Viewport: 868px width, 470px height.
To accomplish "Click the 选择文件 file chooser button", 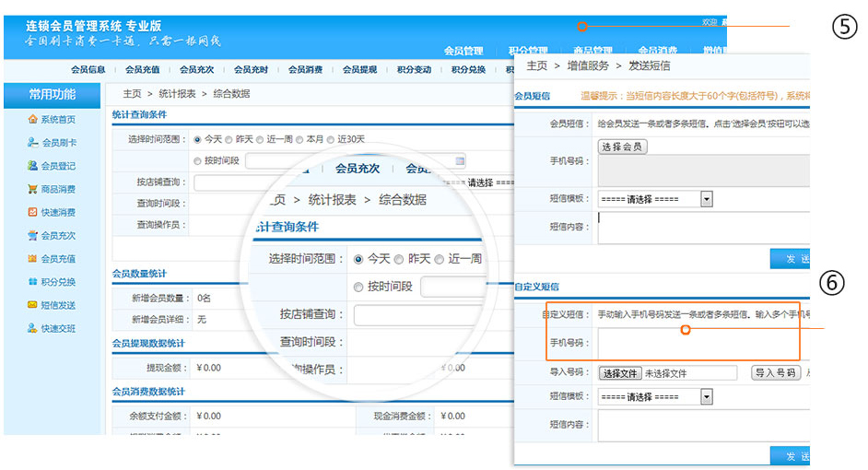I will [620, 373].
